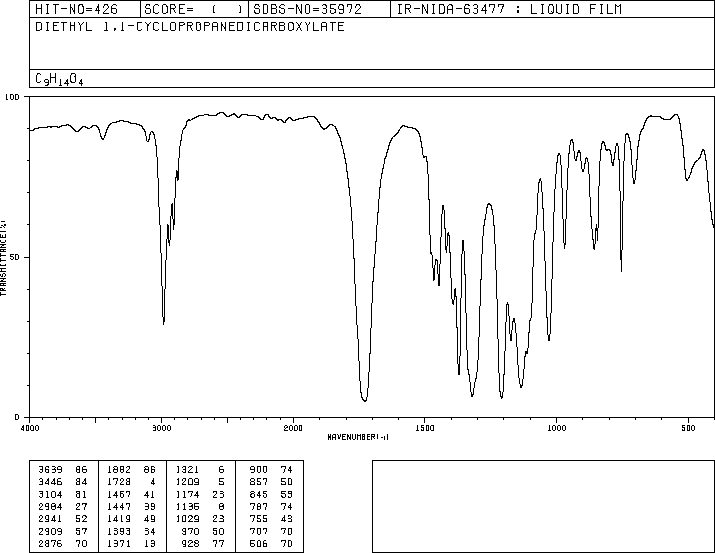Viewport: 715px width, 553px height.
Task: Click the 50 transmittance axis label
Action: point(14,257)
